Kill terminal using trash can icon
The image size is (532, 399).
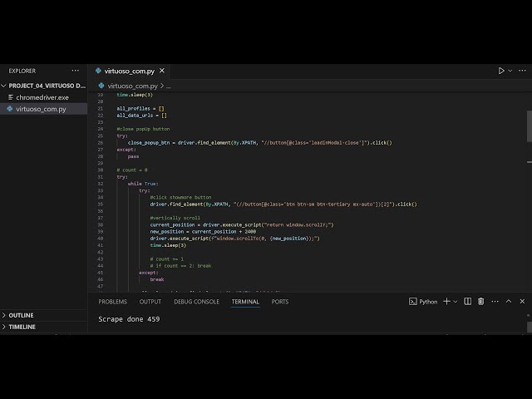click(480, 301)
